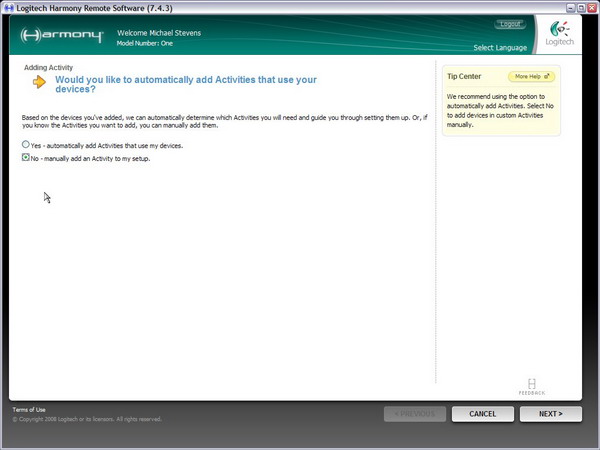Open the More Help button in Tip Center
The width and height of the screenshot is (600, 450).
[532, 77]
